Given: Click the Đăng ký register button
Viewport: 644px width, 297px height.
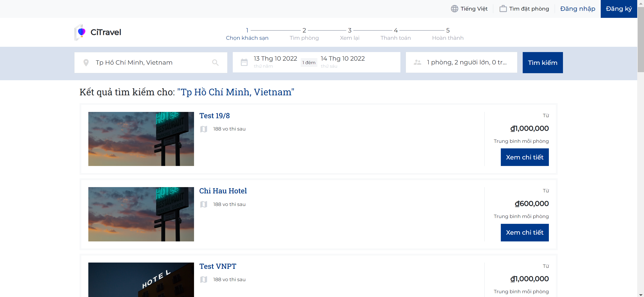Looking at the screenshot, I should pos(618,9).
